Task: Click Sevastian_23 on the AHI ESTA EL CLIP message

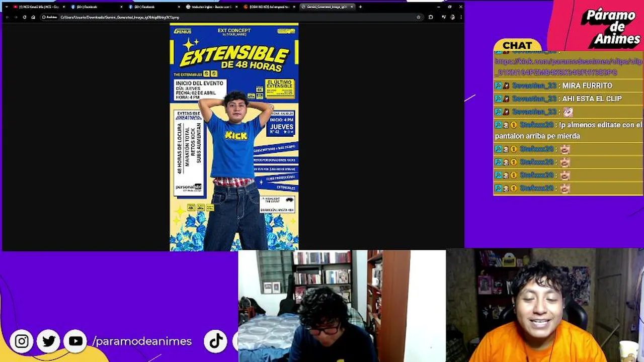Action: point(534,99)
